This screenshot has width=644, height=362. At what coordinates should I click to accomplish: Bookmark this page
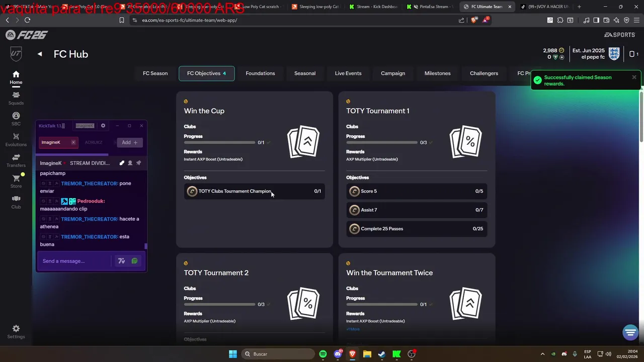[122, 20]
